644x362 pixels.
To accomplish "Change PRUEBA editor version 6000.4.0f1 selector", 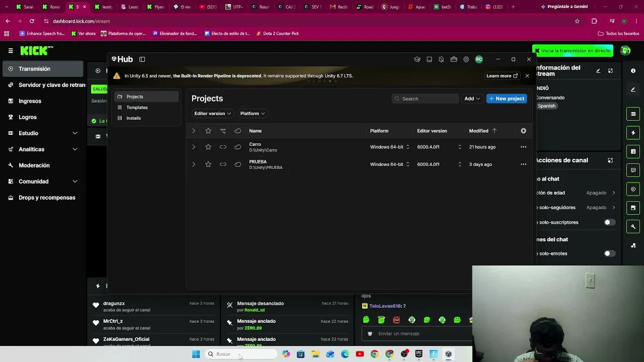I will (439, 164).
